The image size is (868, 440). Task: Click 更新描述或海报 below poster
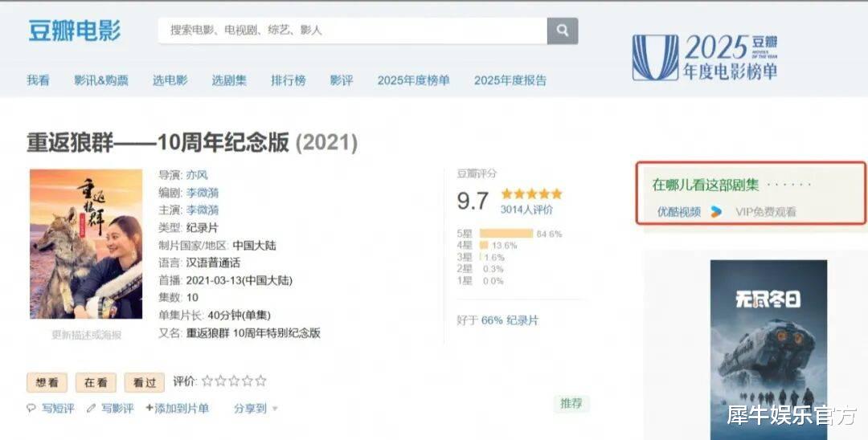86,335
